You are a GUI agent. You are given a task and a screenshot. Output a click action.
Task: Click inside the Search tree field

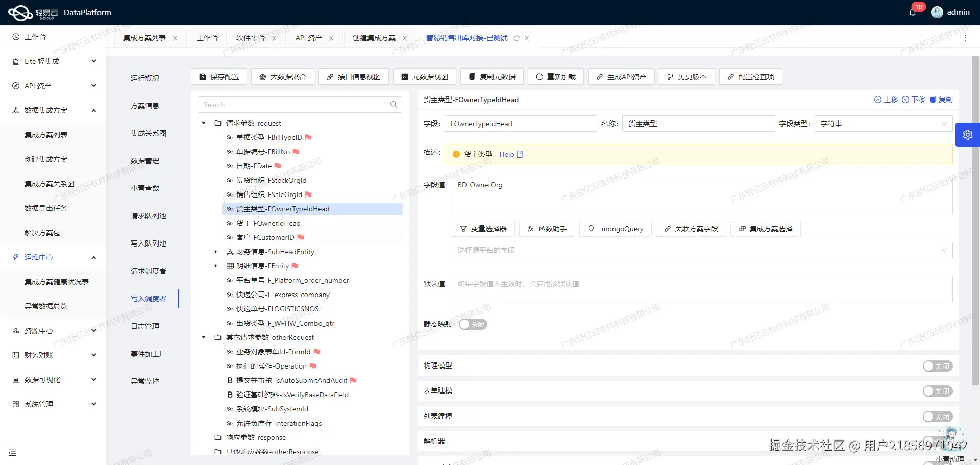click(291, 104)
